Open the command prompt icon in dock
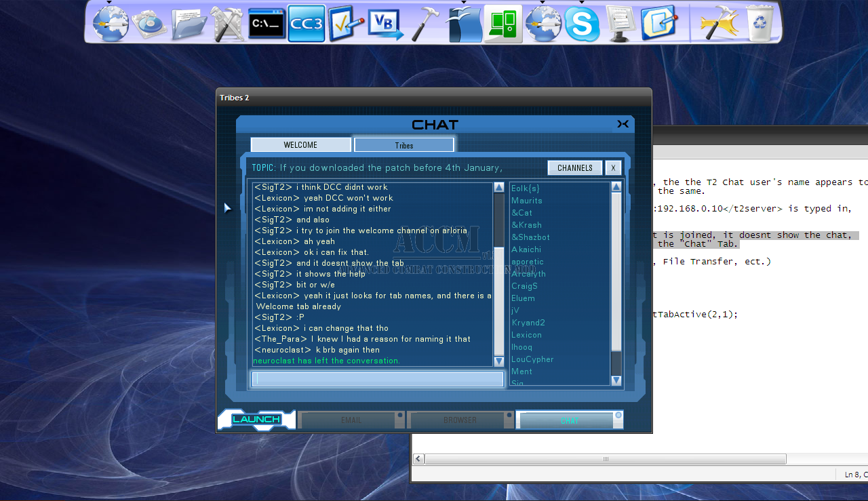The image size is (868, 501). click(x=267, y=24)
